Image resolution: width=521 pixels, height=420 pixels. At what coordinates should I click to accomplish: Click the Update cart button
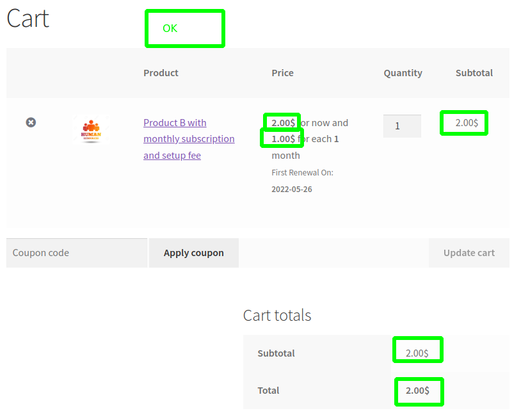point(469,253)
